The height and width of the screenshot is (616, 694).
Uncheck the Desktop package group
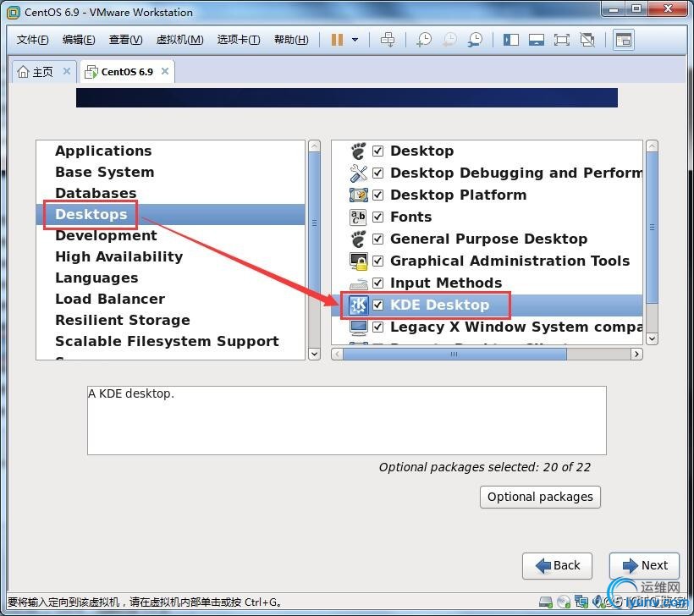(377, 151)
